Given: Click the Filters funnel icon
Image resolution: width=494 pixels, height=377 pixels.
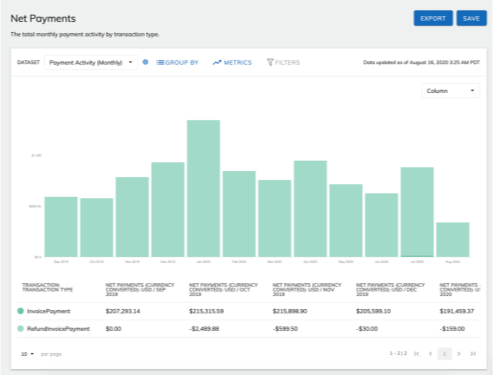Looking at the screenshot, I should (x=270, y=62).
